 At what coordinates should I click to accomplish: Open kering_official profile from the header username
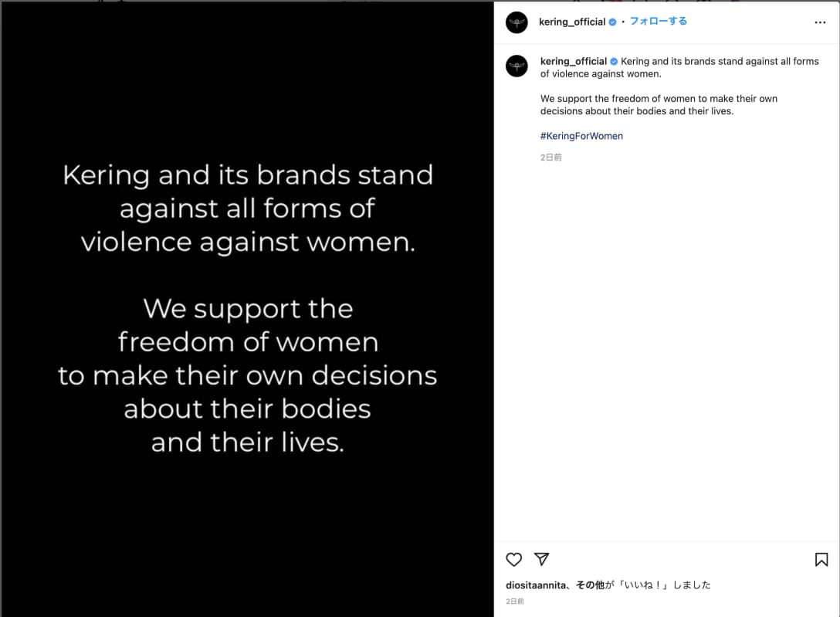tap(572, 22)
